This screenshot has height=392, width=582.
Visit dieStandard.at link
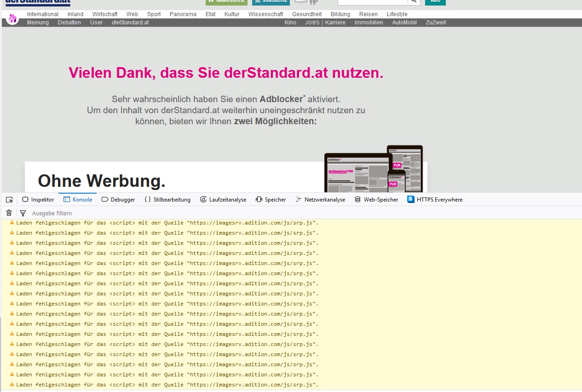click(130, 23)
